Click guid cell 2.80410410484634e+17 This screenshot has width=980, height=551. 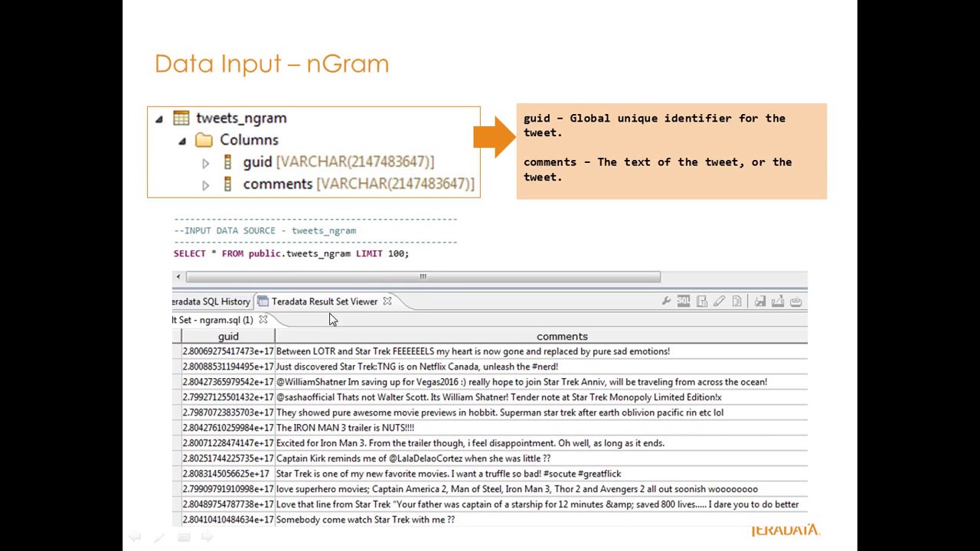[x=228, y=520]
